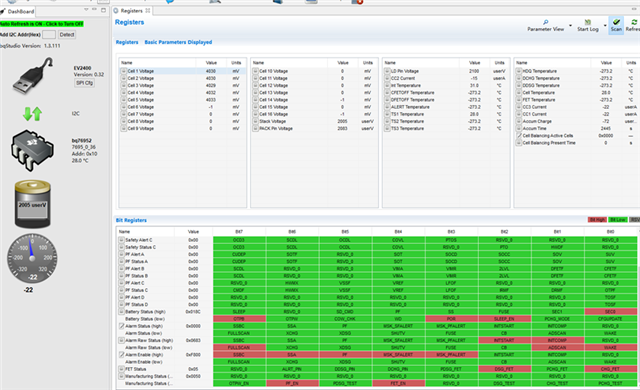Click the Detect button
640x390 pixels.
coord(67,35)
